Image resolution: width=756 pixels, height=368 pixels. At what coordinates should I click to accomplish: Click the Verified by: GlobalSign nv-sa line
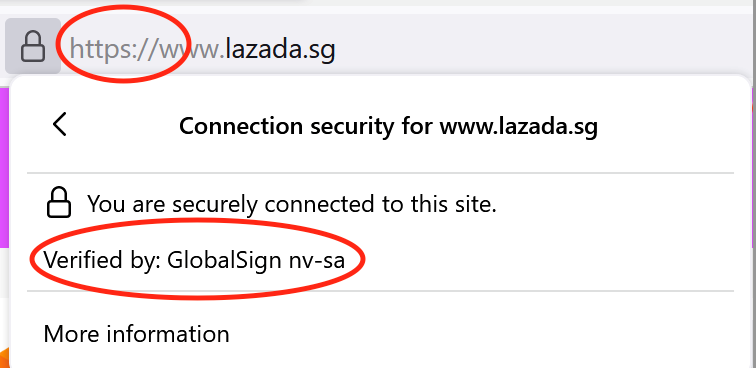194,260
